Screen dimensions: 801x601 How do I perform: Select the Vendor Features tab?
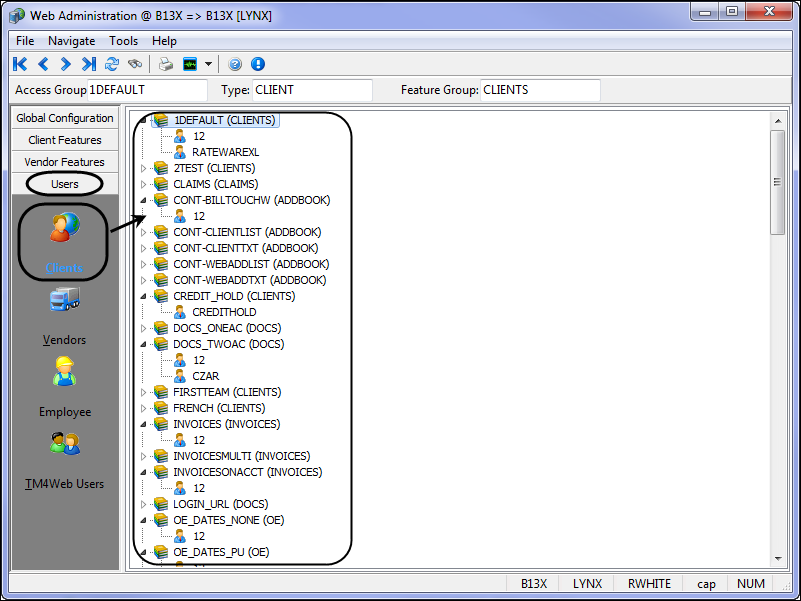pos(65,162)
